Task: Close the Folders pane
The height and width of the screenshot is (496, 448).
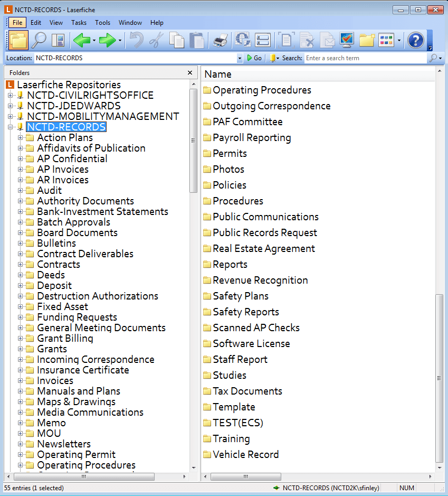Action: pos(190,73)
